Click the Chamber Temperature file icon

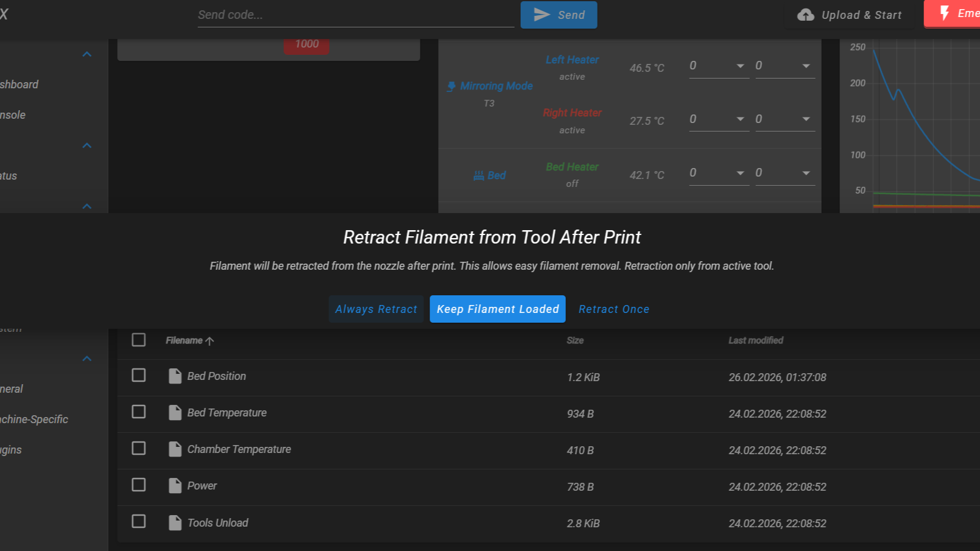coord(175,449)
